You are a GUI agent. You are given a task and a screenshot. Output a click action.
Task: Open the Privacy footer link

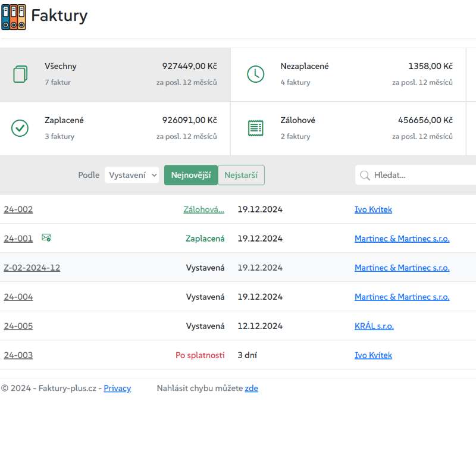pos(117,389)
